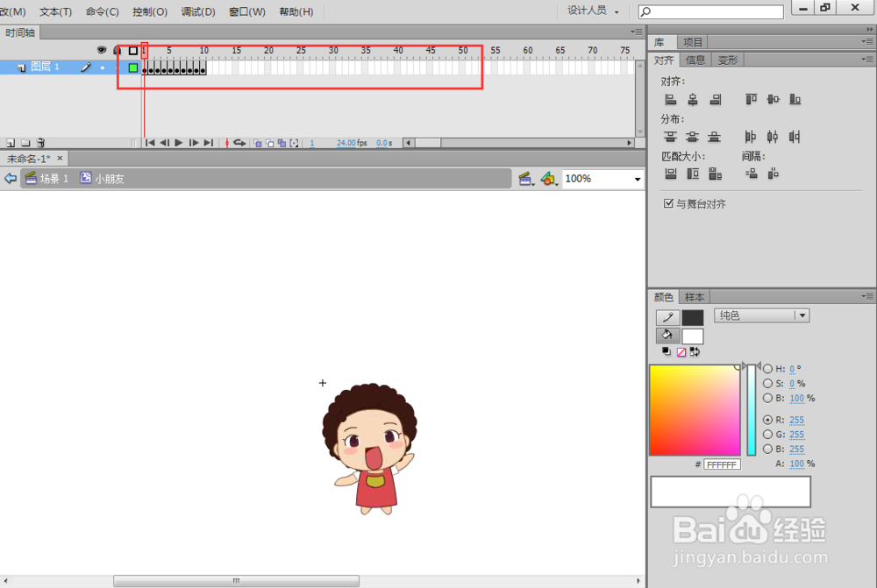Check 与舞台对齐 checkbox
The width and height of the screenshot is (877, 588).
(x=668, y=203)
